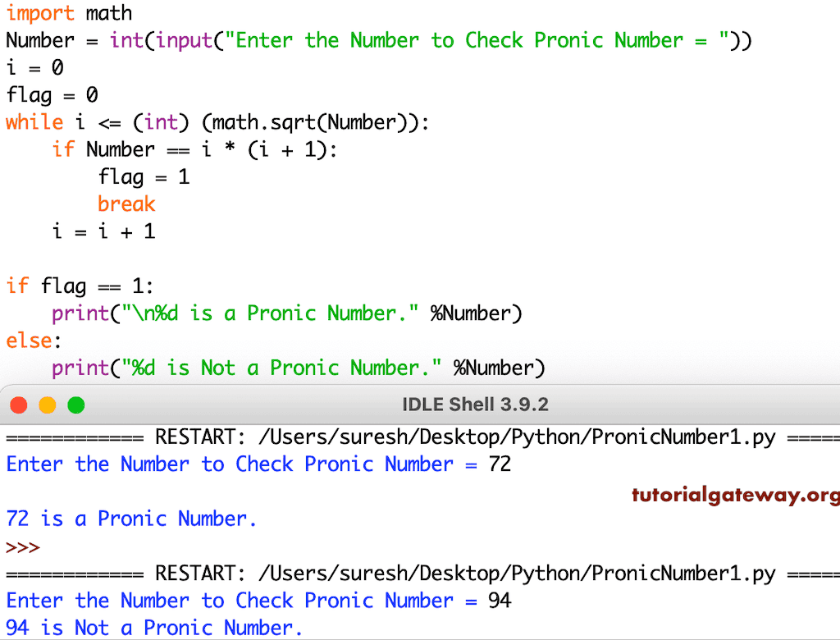Click the tutorialgateway.org watermark link

(x=734, y=495)
